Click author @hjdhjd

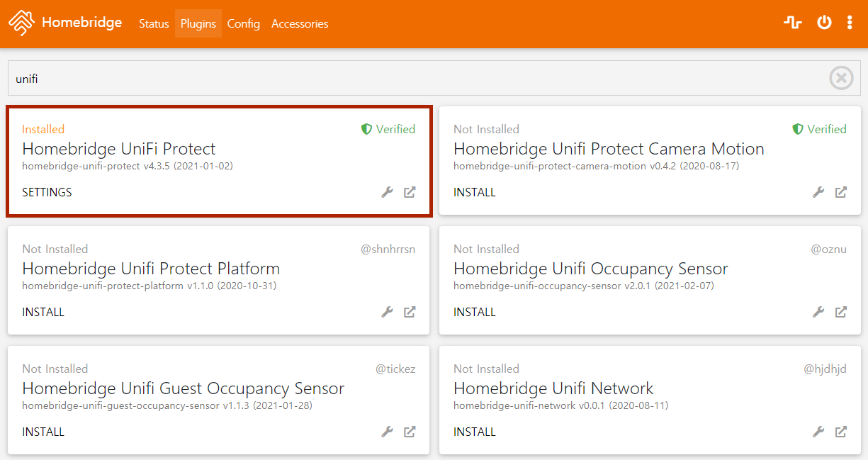click(x=825, y=369)
